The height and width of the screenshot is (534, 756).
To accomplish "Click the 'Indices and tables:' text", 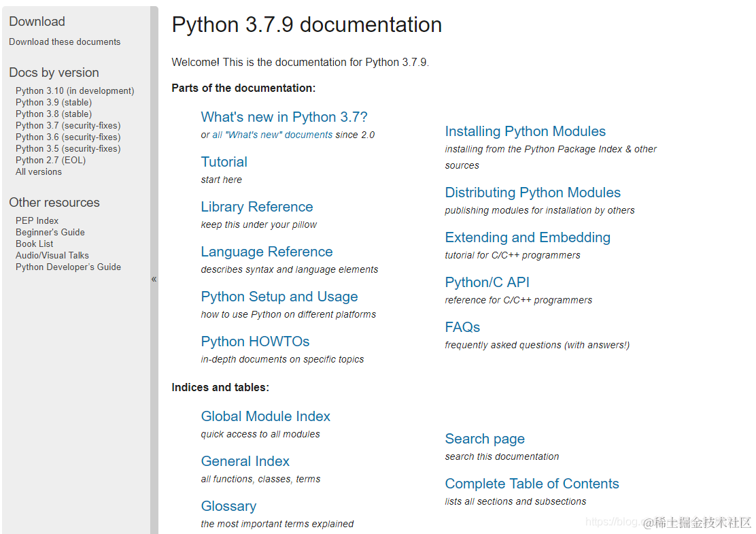I will tap(220, 387).
